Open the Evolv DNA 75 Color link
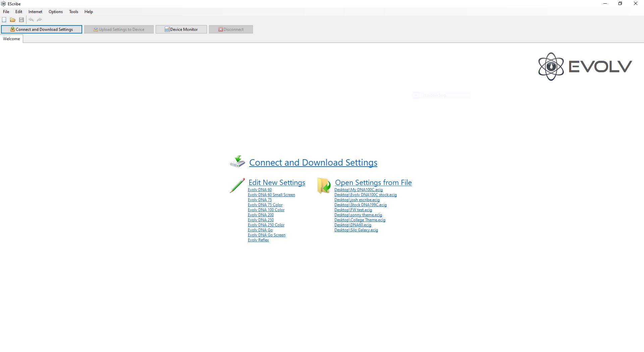Screen dimensions: 644x352 pos(265,205)
